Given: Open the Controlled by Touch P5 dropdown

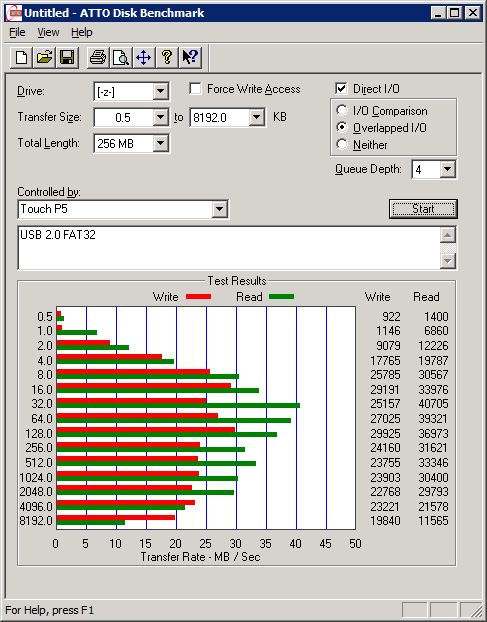Looking at the screenshot, I should (219, 209).
